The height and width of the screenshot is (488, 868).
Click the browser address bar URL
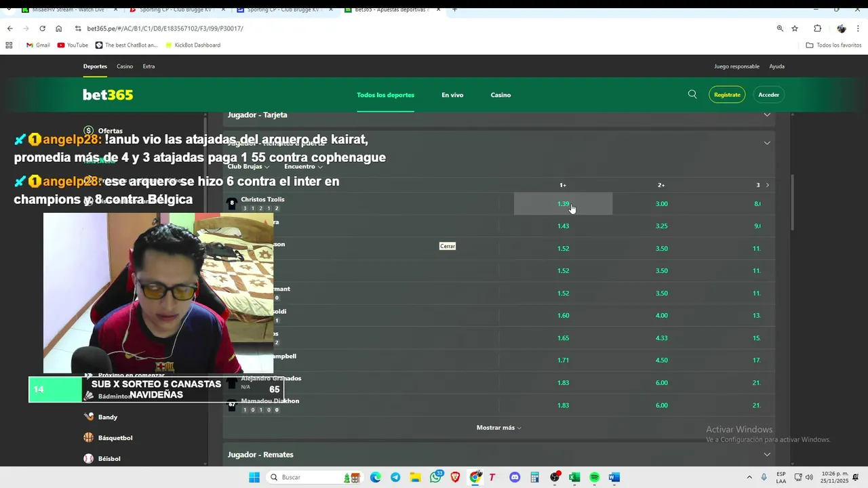pos(165,28)
